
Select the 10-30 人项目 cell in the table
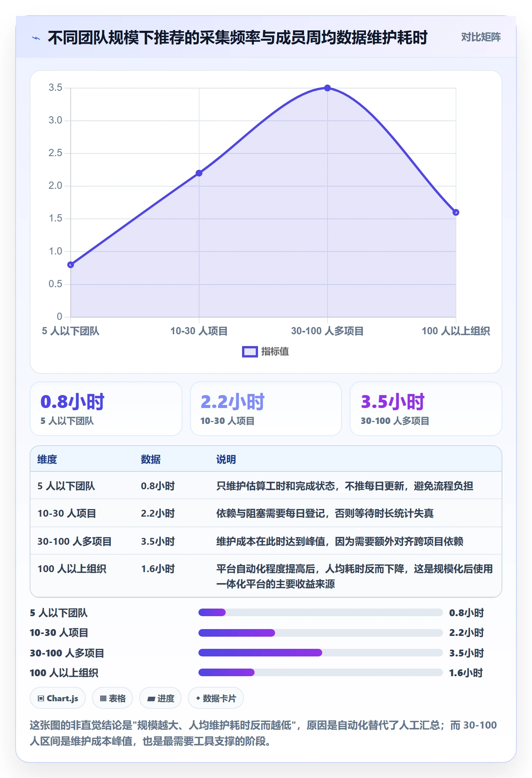(x=66, y=513)
